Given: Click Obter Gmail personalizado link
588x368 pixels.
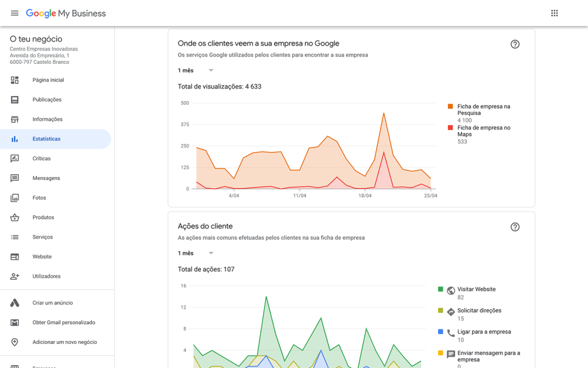Looking at the screenshot, I should coord(64,323).
